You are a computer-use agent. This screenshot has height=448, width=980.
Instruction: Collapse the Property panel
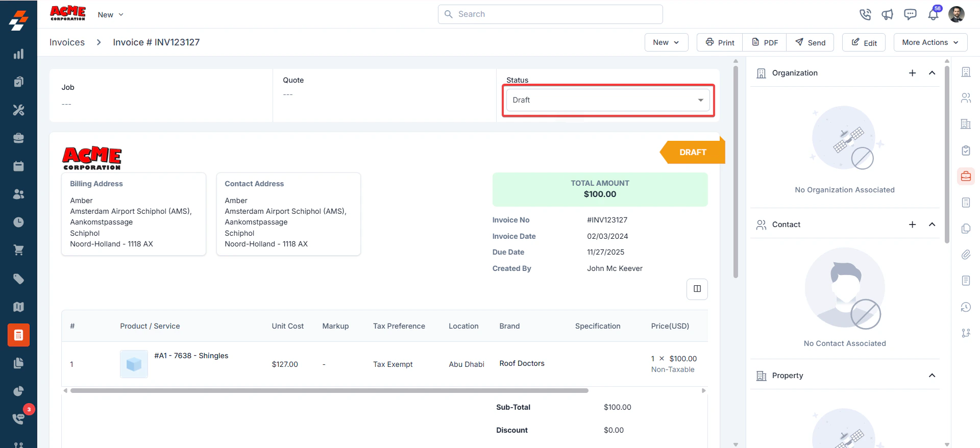click(932, 376)
